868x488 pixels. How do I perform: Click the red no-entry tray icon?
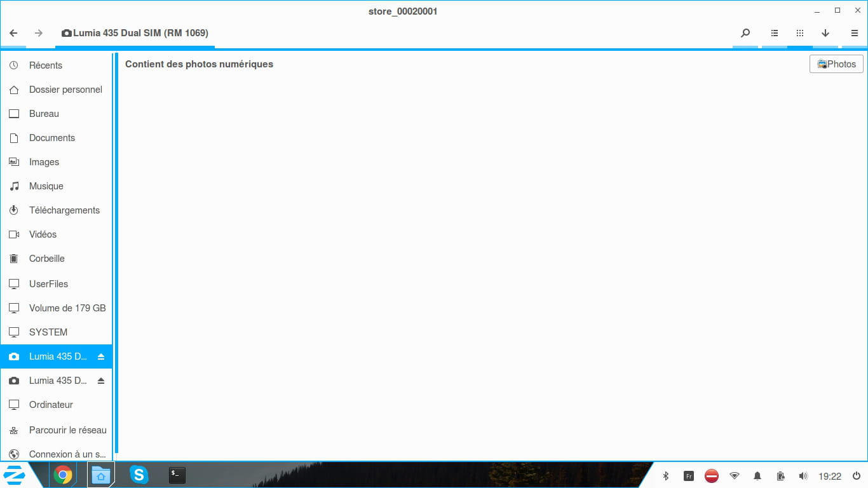pyautogui.click(x=712, y=476)
